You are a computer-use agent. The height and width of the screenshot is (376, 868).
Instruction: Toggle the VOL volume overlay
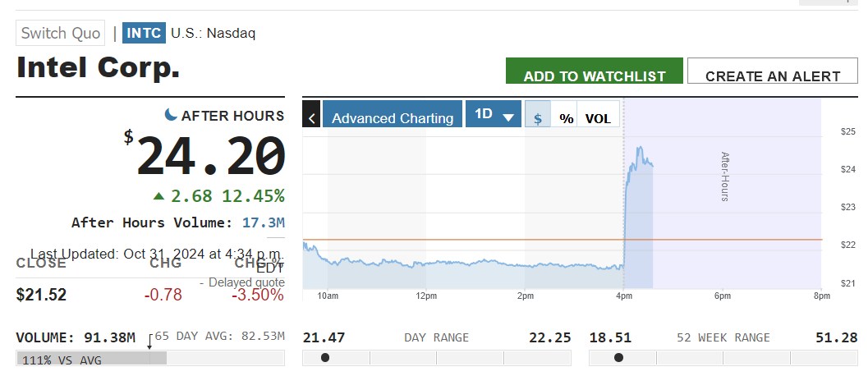[x=598, y=117]
